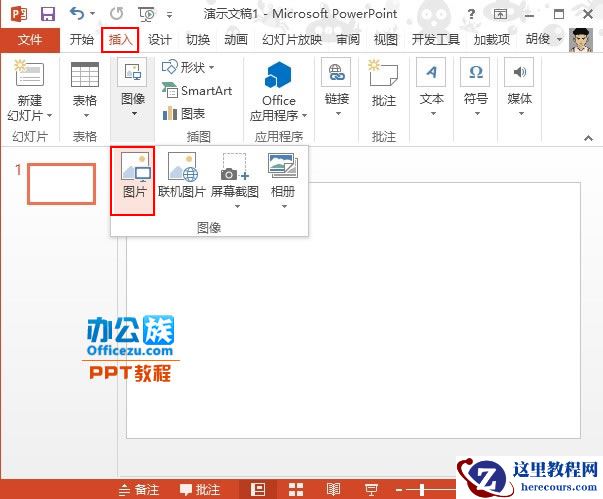This screenshot has width=603, height=499.
Task: Click 屏幕截图 screenshot option
Action: pyautogui.click(x=235, y=181)
